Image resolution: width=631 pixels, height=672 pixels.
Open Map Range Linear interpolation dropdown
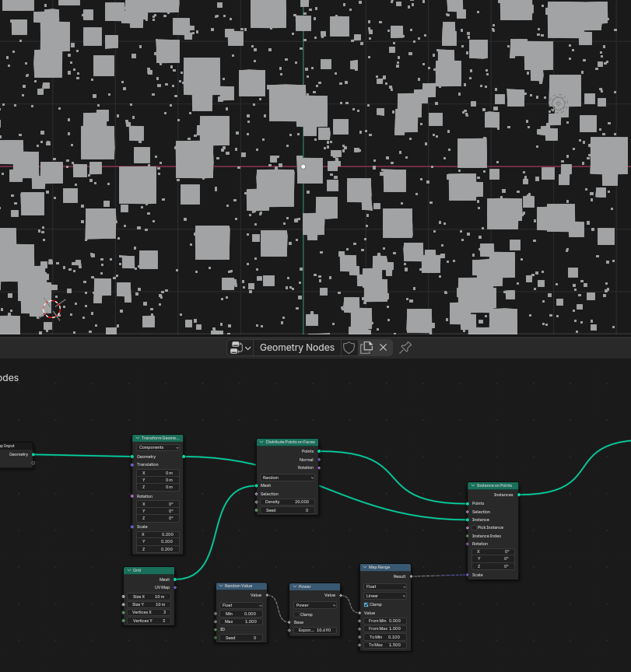point(385,596)
